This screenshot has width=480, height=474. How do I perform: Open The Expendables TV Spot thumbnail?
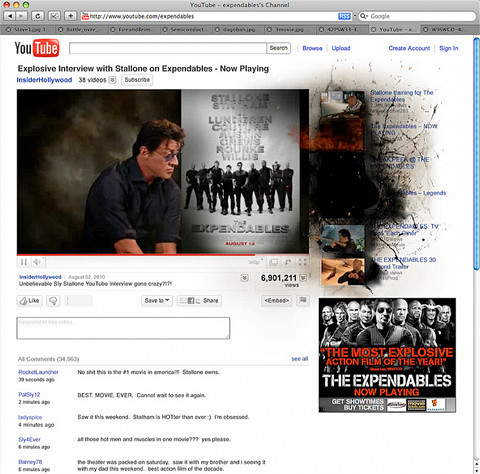(343, 239)
